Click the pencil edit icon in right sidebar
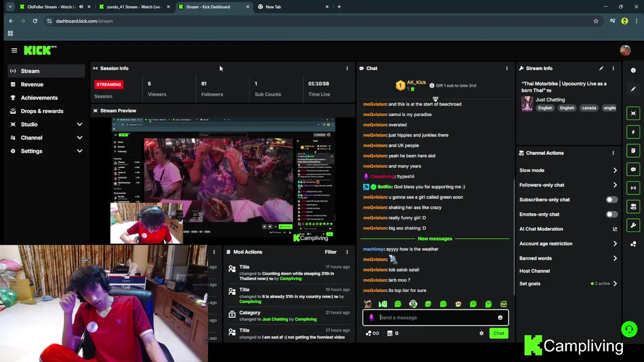 (x=633, y=89)
